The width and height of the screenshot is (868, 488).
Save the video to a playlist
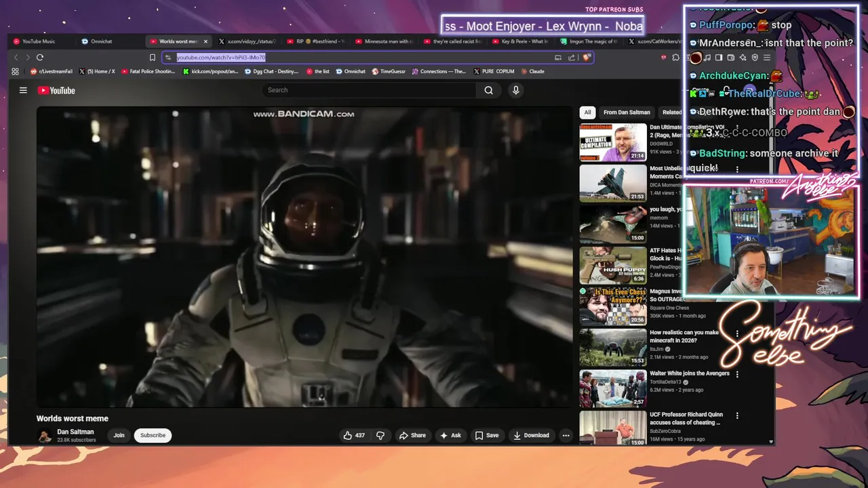(487, 435)
